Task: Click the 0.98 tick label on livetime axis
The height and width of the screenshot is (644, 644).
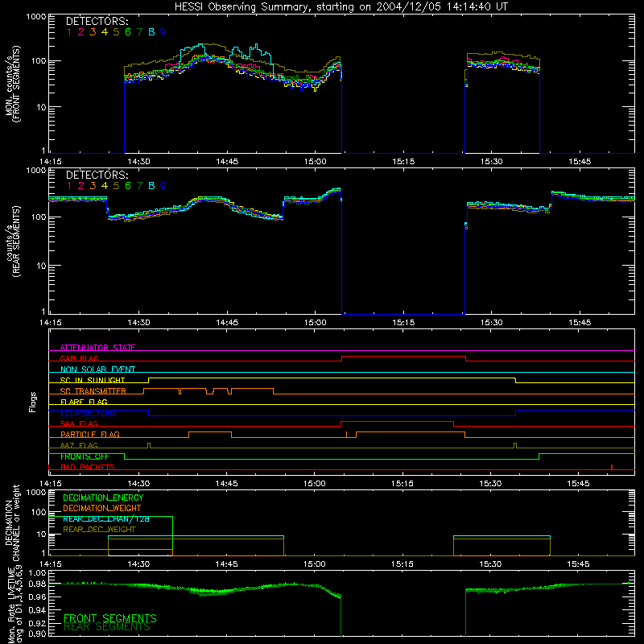Action: pyautogui.click(x=37, y=584)
